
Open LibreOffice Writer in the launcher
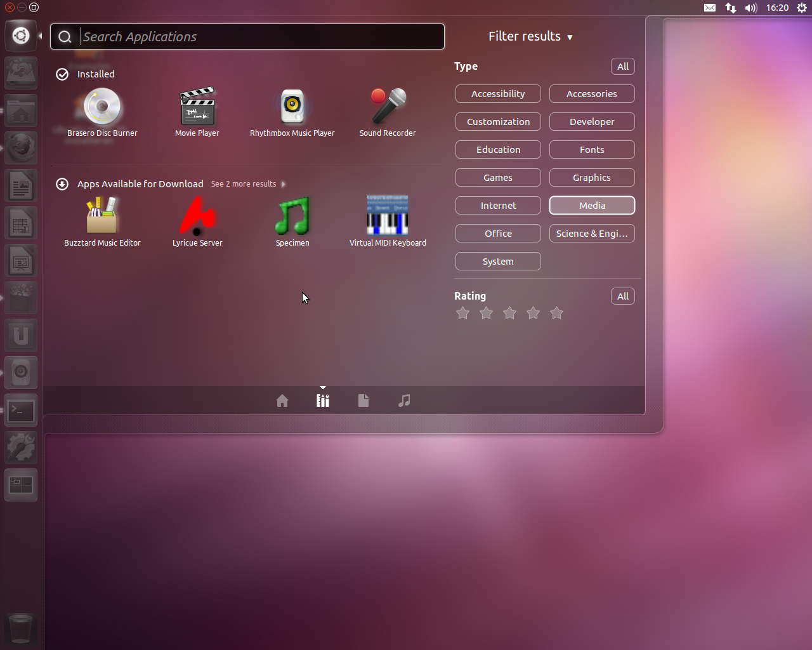click(21, 185)
